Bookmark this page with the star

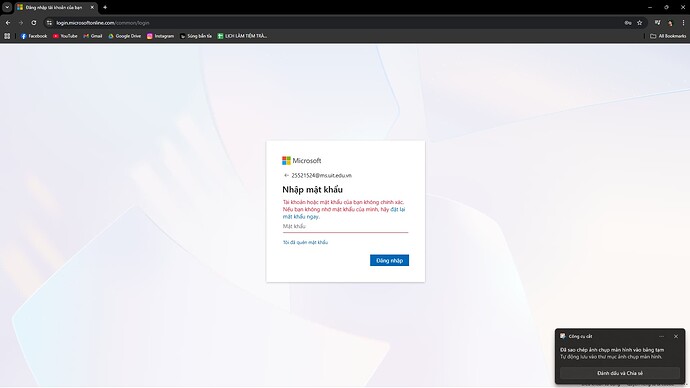pos(639,23)
